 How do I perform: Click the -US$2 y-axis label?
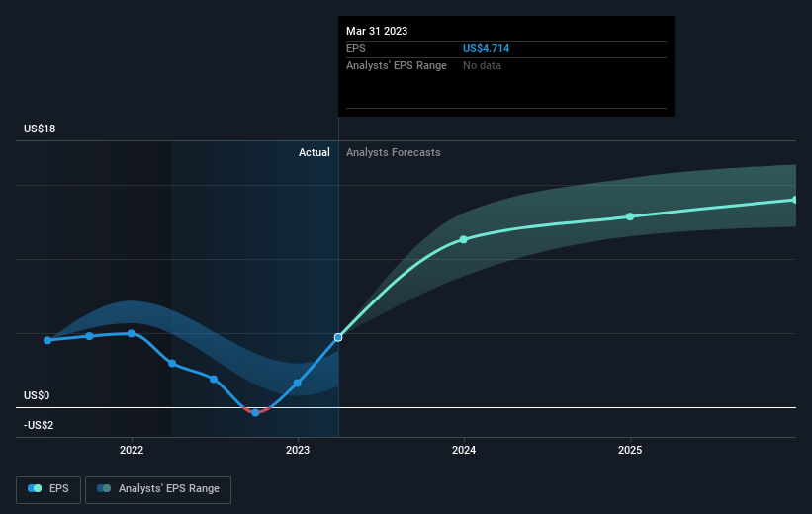click(x=39, y=425)
